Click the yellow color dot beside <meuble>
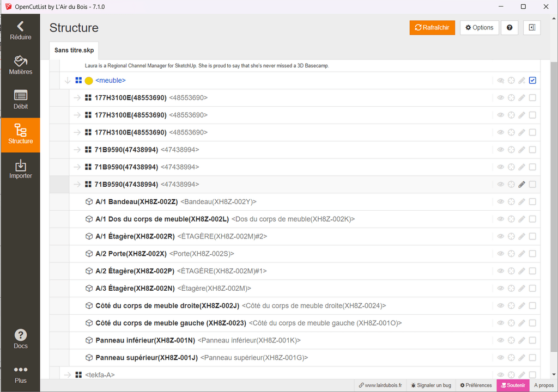Image resolution: width=558 pixels, height=392 pixels. click(89, 81)
